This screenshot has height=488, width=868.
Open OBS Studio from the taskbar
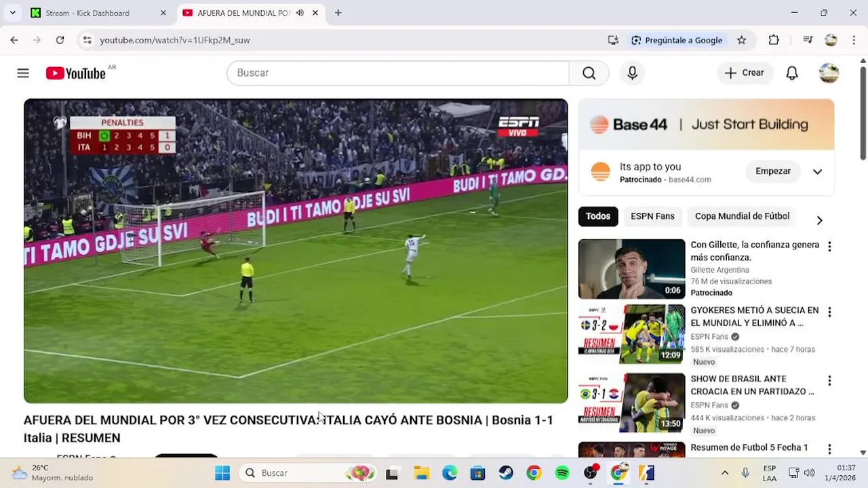(x=591, y=473)
